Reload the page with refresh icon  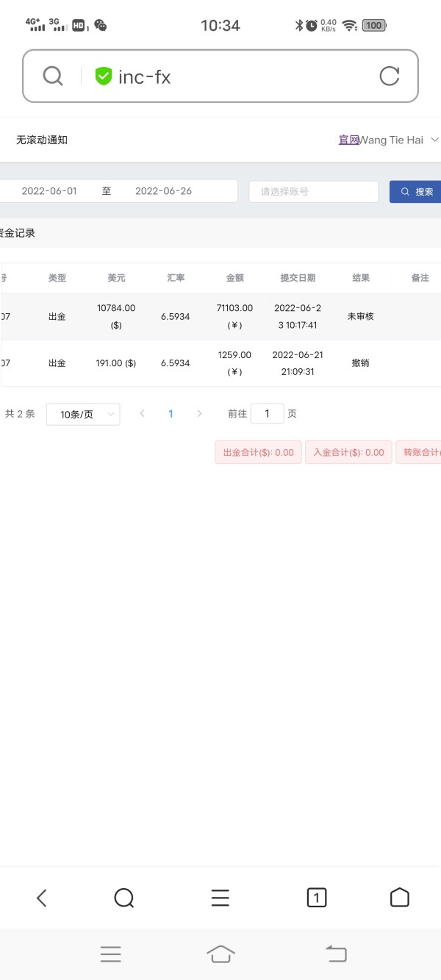[x=389, y=76]
